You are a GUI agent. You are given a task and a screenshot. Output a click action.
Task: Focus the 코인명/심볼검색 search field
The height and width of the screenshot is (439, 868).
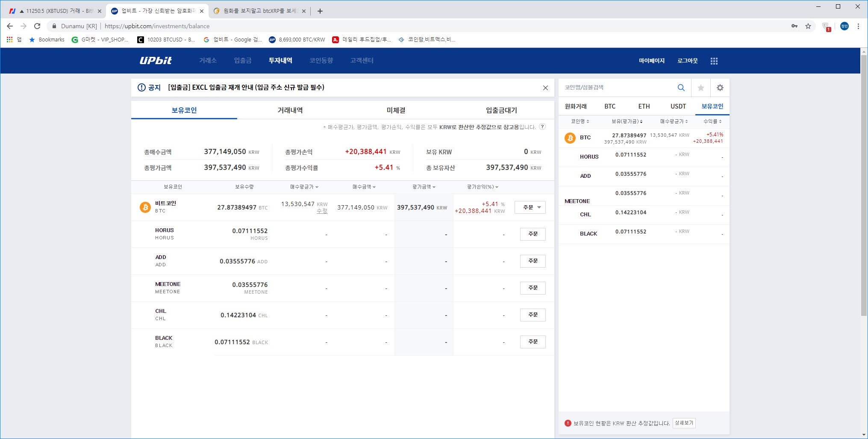[x=618, y=88]
